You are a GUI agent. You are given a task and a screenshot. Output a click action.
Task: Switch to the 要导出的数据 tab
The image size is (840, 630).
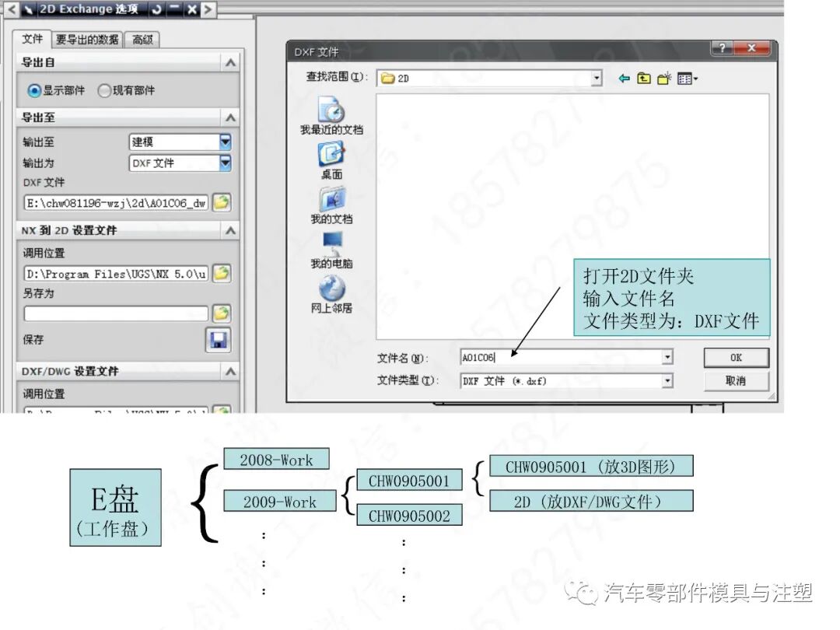pos(85,39)
